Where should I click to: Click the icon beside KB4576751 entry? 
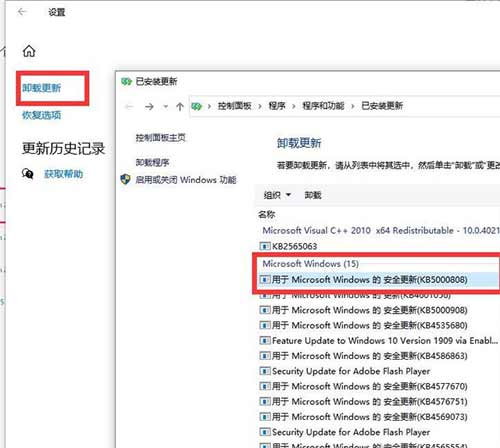pyautogui.click(x=265, y=402)
